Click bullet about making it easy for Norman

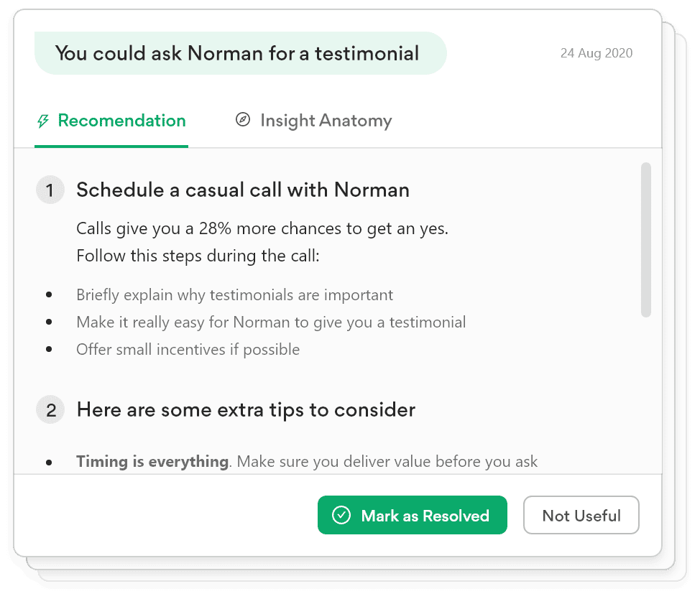[271, 322]
